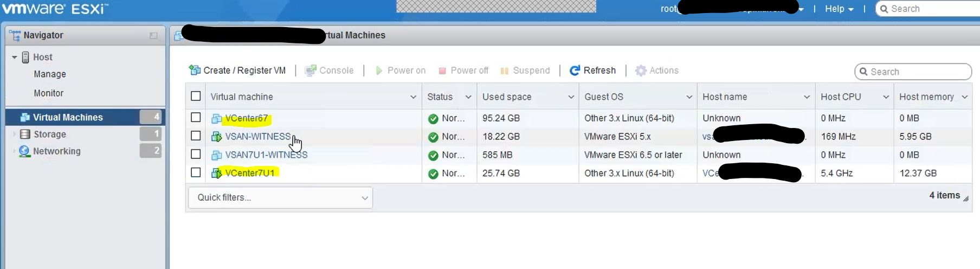Click the Refresh arrow icon
Image resolution: width=980 pixels, height=269 pixels.
click(575, 71)
